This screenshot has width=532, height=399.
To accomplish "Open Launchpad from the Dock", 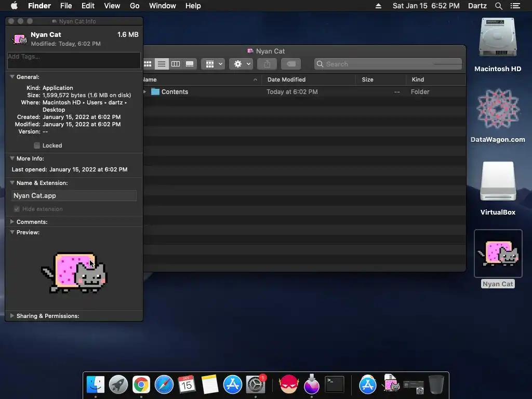I will [118, 384].
